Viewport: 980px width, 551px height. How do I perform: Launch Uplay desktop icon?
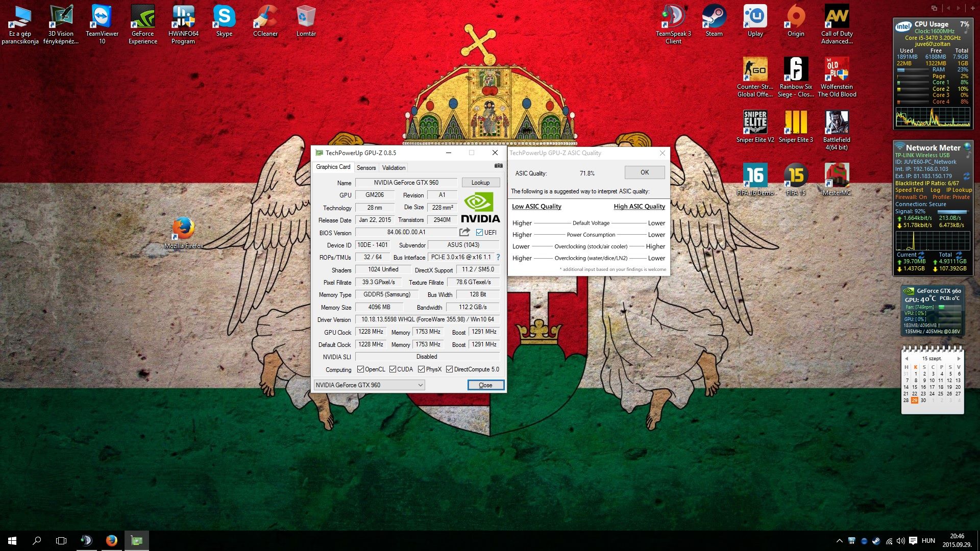click(x=755, y=20)
